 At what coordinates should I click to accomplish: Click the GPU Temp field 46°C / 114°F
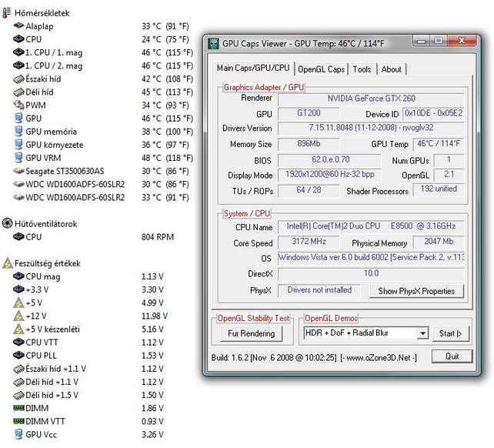pos(439,144)
